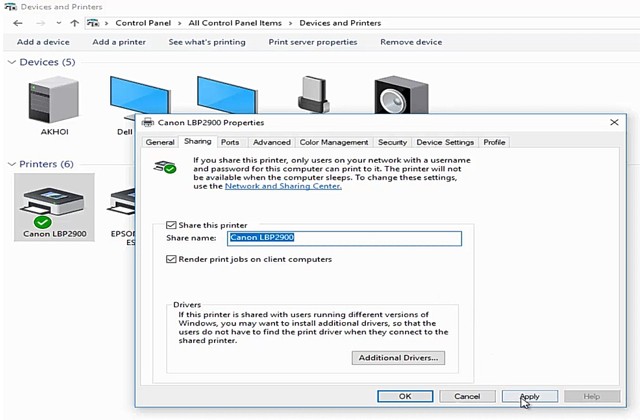Click the Back arrow in Devices and Printers
Image resolution: width=640 pixels, height=420 pixels.
point(18,23)
